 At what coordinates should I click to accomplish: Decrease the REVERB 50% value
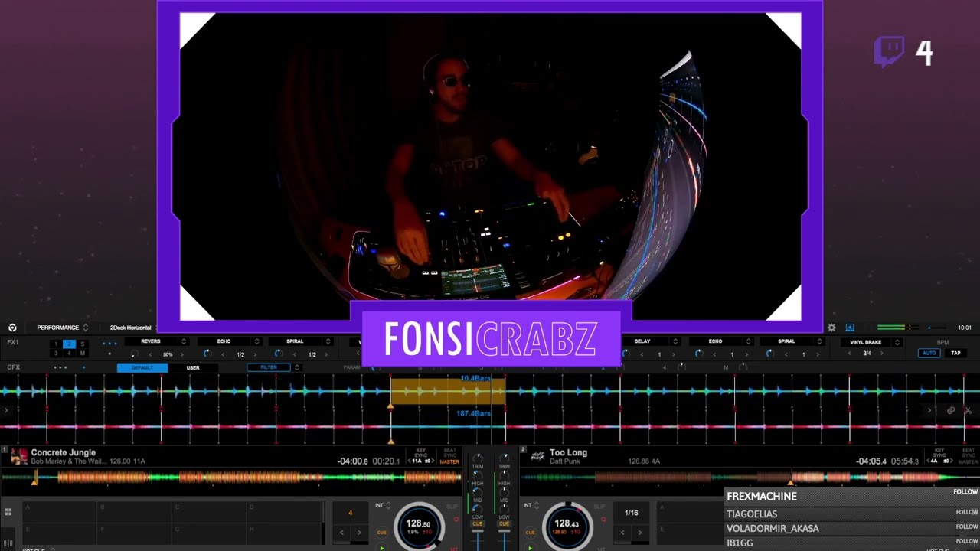(152, 355)
